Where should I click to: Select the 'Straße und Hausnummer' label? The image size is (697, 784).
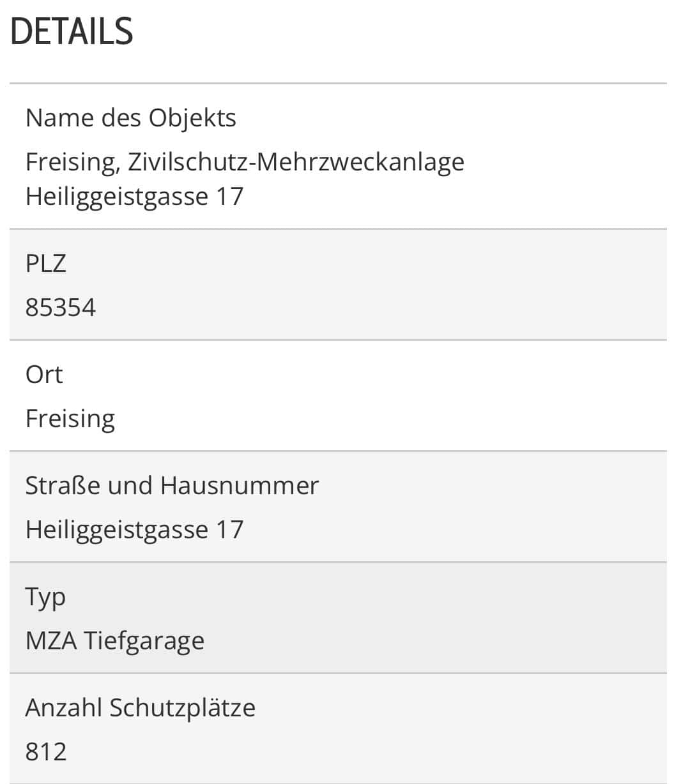pyautogui.click(x=172, y=485)
